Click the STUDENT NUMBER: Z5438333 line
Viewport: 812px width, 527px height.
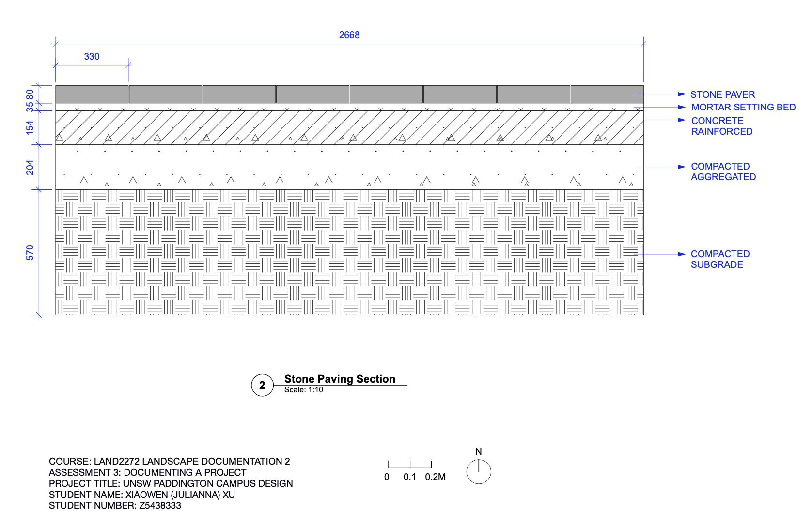[115, 506]
